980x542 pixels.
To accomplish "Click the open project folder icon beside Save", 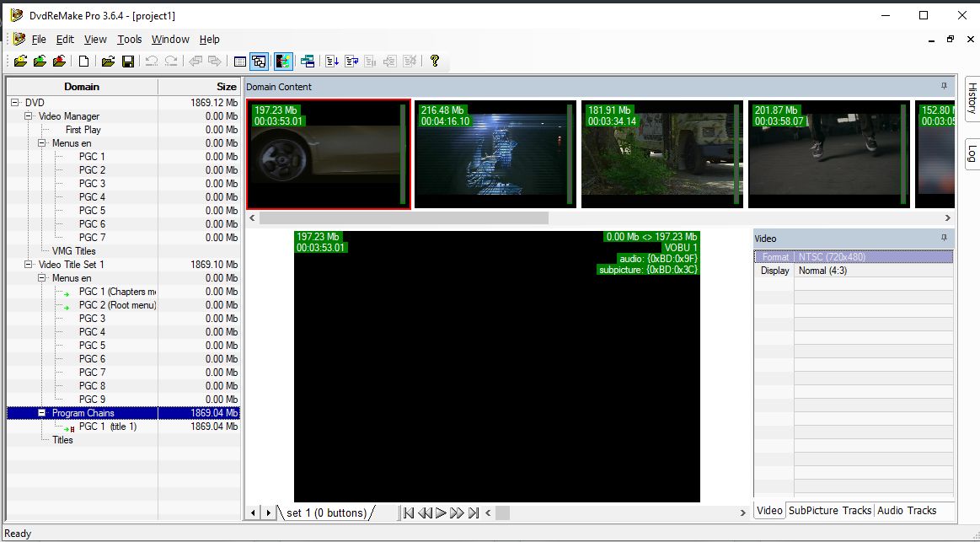I will tap(108, 61).
